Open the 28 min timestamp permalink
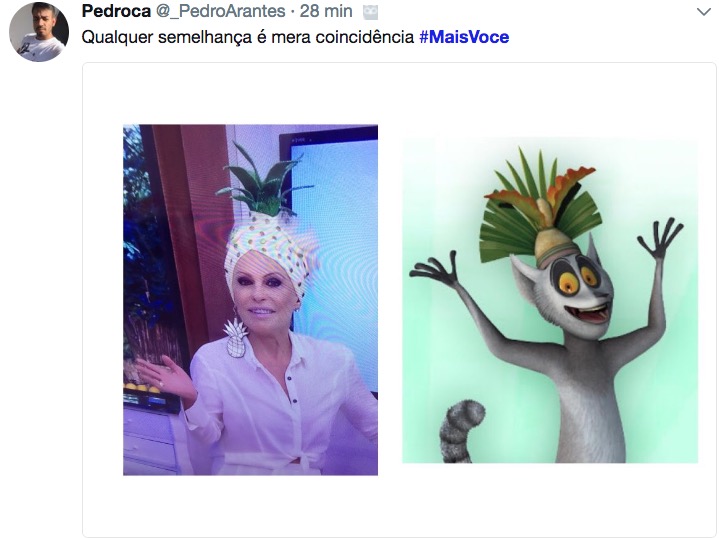Screen dimensions: 719x538 pyautogui.click(x=326, y=11)
